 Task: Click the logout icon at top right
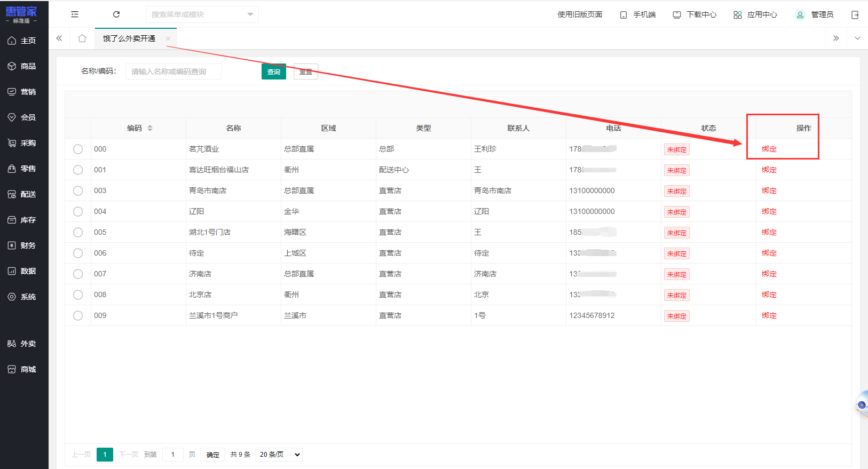[x=855, y=15]
